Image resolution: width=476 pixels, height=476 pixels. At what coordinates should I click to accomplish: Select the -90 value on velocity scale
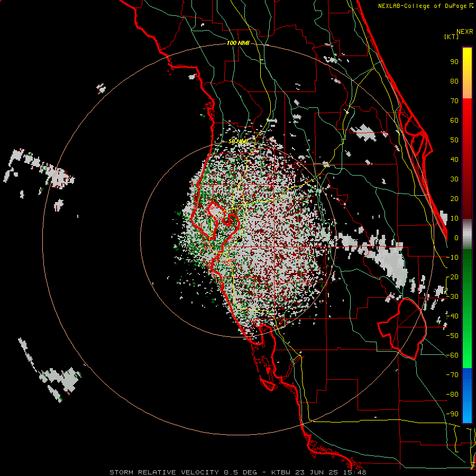tap(452, 414)
